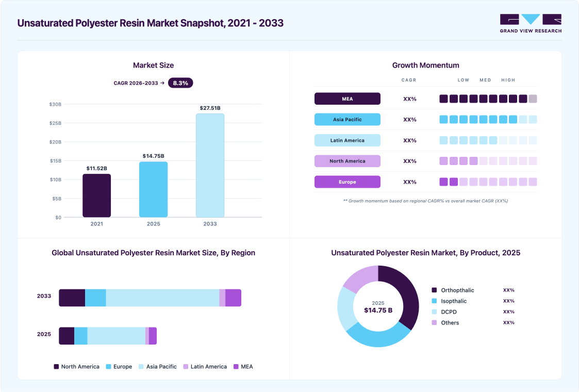
Task: Click the MEA row XX% value
Action: (x=410, y=99)
